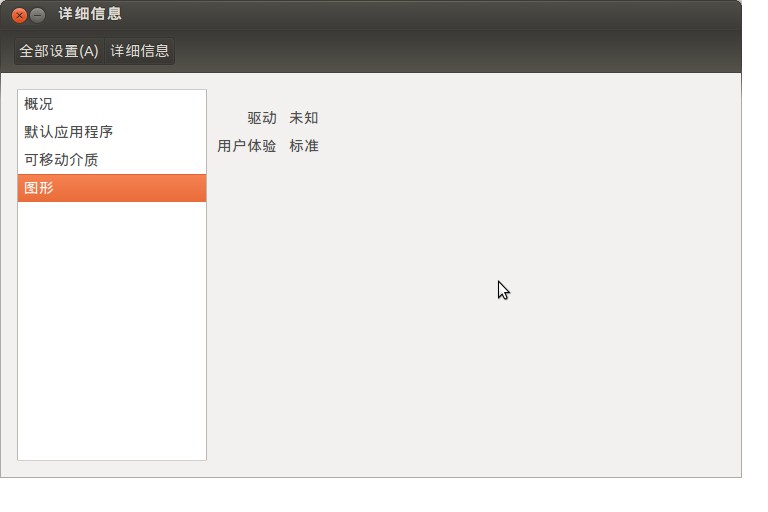Click the 用户体验 label
Viewport: 768px width, 512px height.
[x=247, y=146]
